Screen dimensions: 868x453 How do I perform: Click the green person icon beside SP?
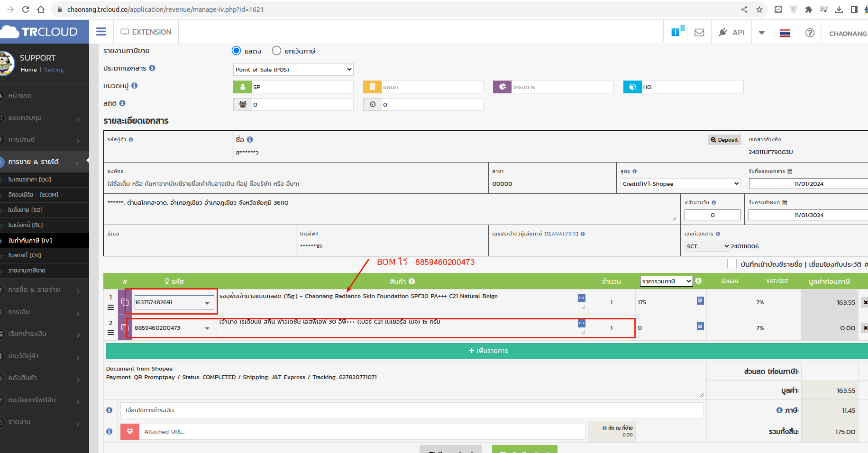(242, 87)
